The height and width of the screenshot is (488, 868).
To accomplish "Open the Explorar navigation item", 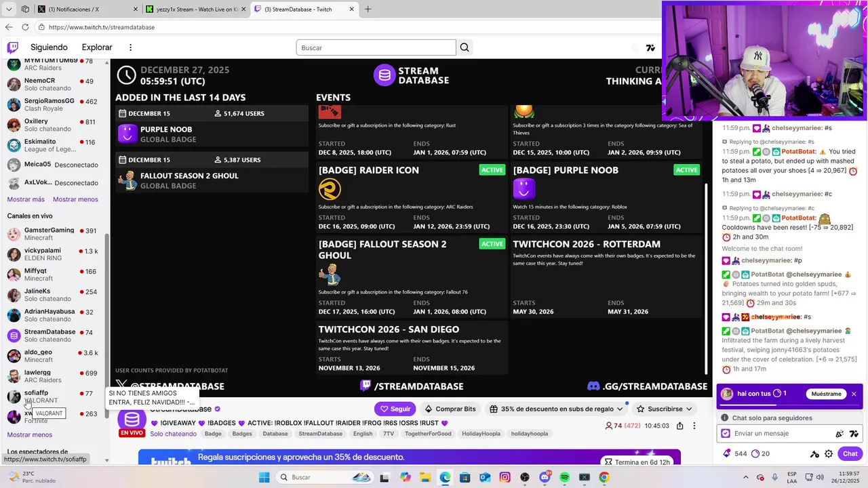I will point(97,47).
